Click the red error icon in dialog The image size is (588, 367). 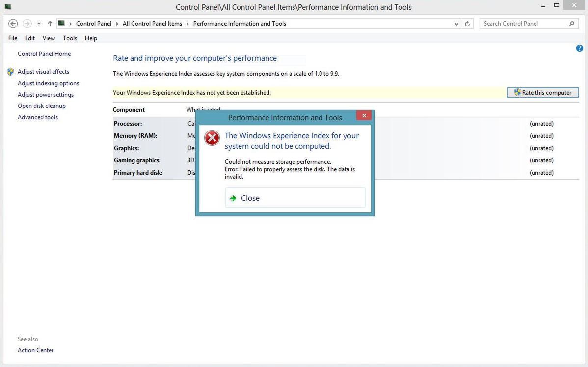tap(212, 138)
